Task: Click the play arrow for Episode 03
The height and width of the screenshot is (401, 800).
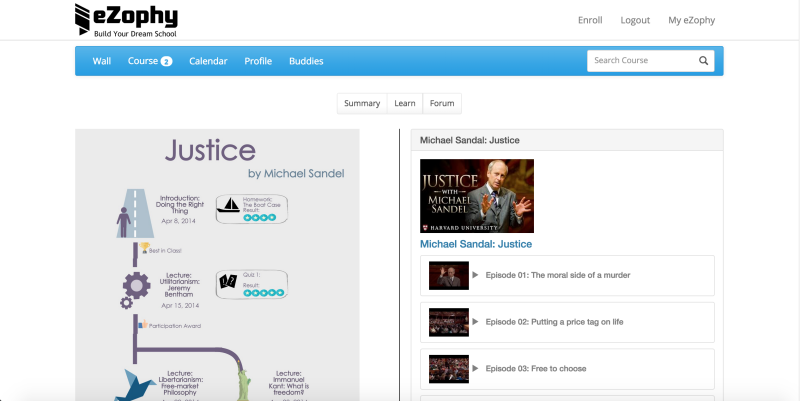Action: [x=475, y=368]
